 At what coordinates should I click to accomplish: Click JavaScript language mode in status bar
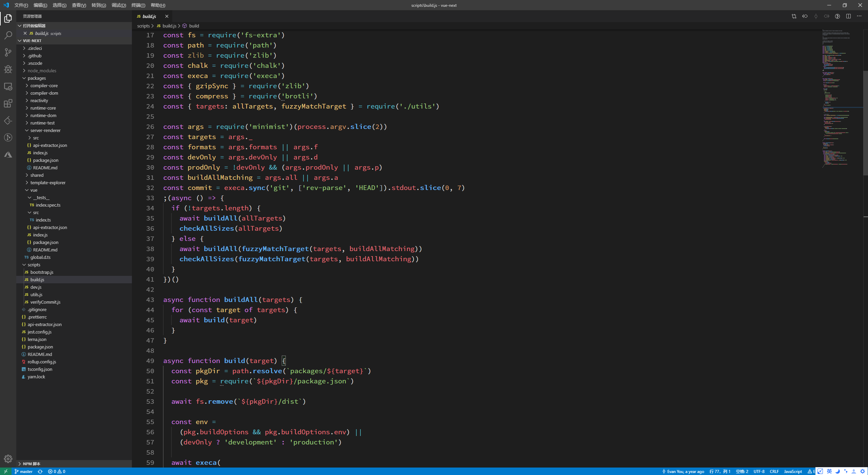tap(793, 471)
